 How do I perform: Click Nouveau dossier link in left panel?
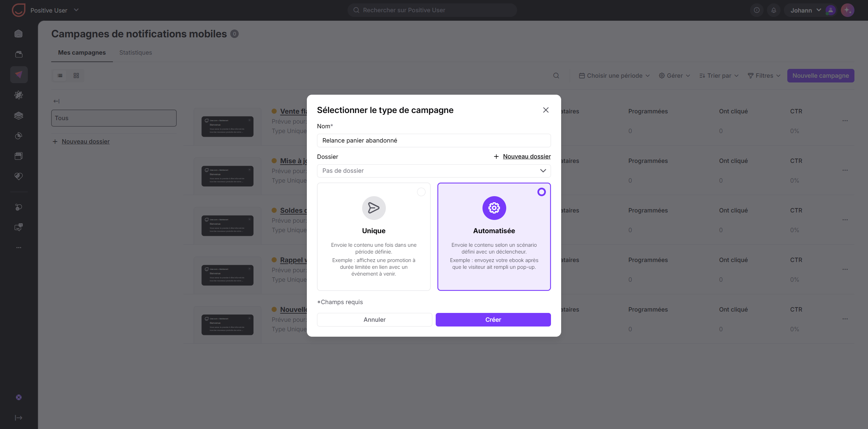pyautogui.click(x=85, y=142)
